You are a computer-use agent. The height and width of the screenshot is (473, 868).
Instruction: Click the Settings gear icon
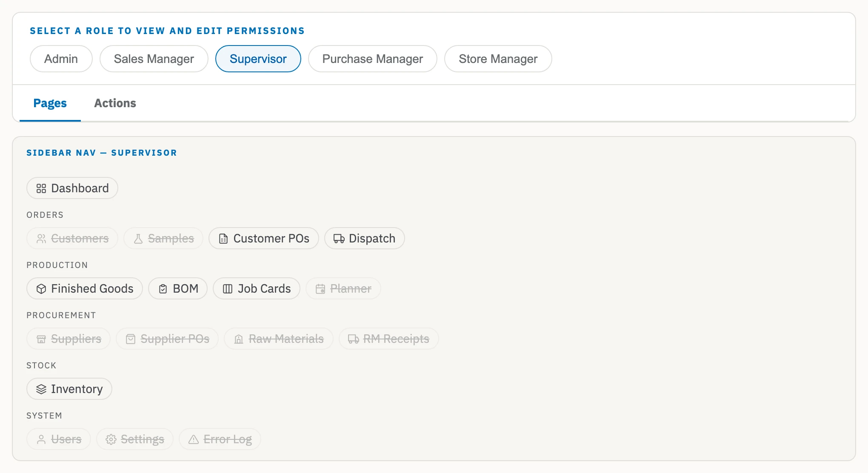(x=111, y=439)
